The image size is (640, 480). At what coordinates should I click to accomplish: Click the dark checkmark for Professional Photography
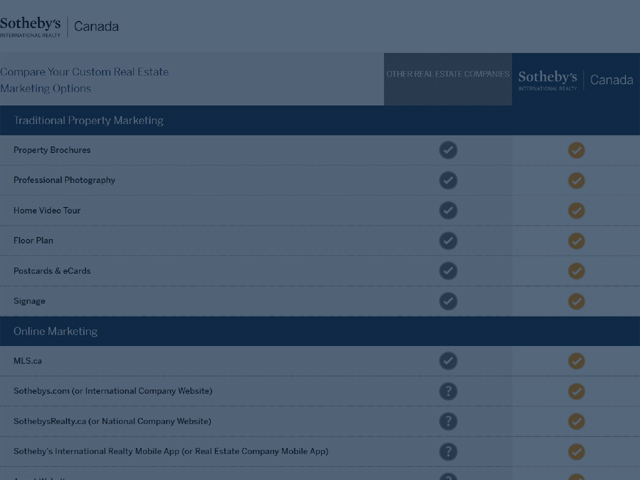pyautogui.click(x=448, y=180)
